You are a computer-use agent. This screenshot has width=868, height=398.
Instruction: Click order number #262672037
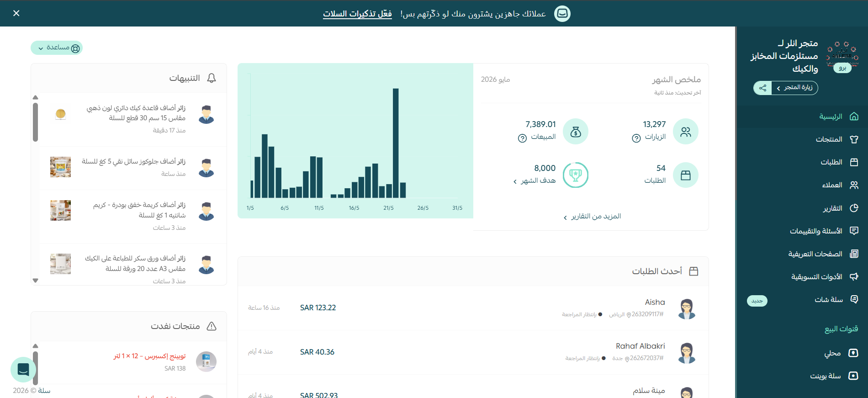[x=646, y=358]
